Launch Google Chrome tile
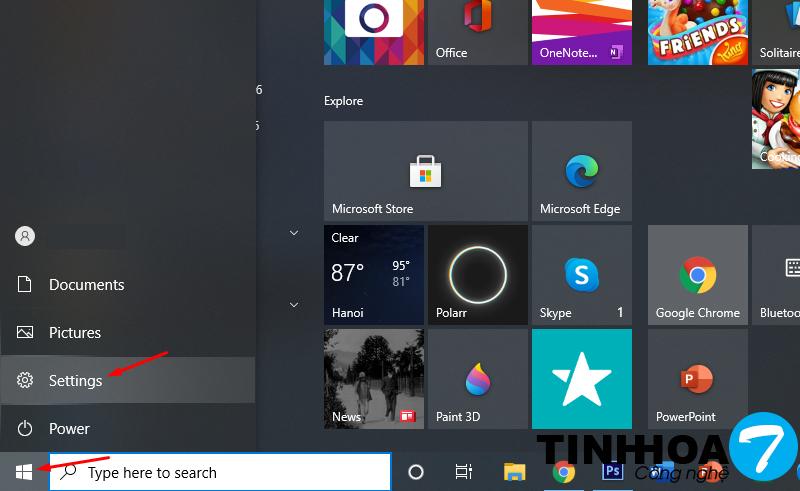The height and width of the screenshot is (491, 800). coord(697,275)
